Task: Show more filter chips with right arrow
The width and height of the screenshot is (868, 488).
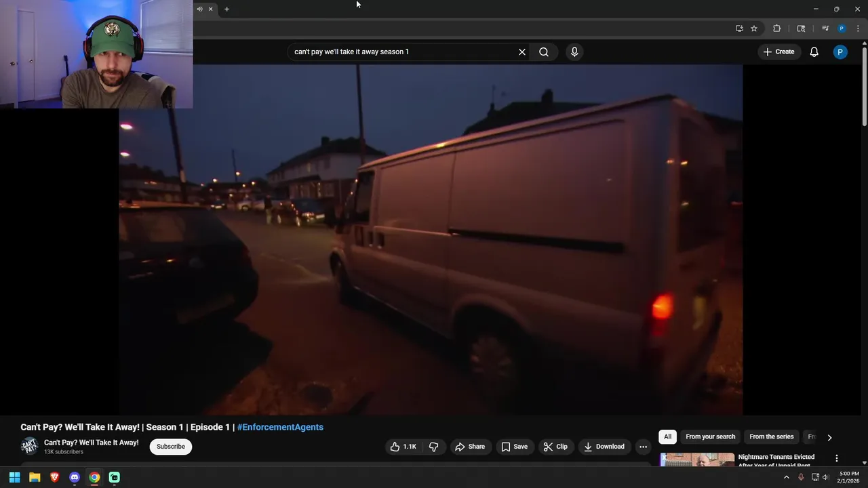Action: [829, 438]
